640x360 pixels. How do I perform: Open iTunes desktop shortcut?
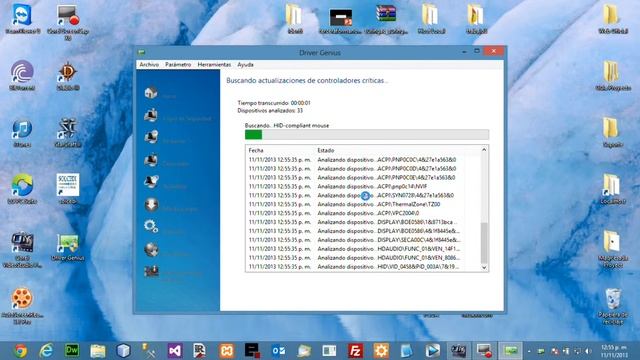(22, 133)
